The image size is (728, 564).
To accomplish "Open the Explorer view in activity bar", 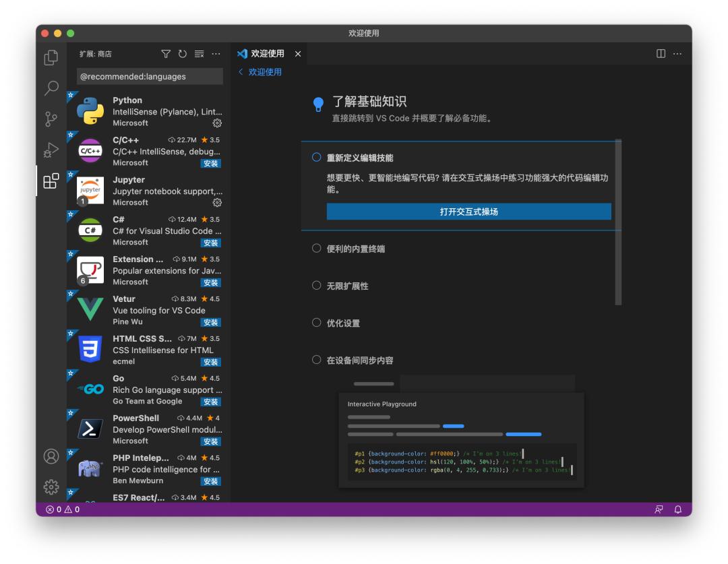I will pos(51,57).
